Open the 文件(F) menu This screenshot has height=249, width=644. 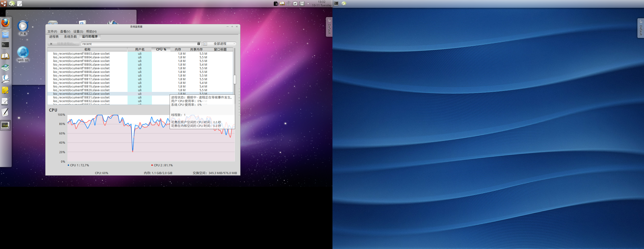(52, 31)
